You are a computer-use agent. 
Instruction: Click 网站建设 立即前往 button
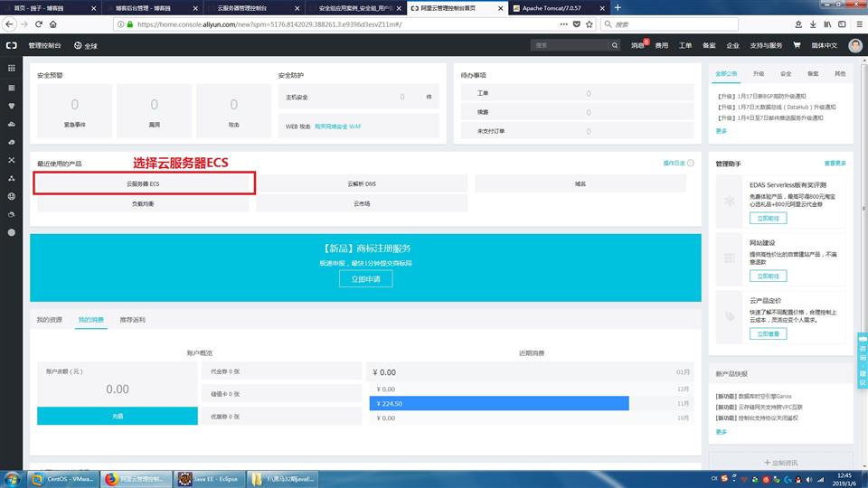(768, 276)
